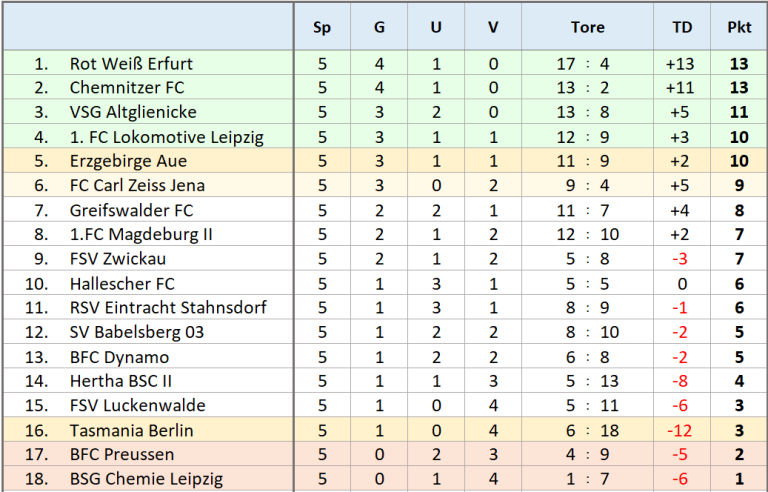Image resolution: width=768 pixels, height=492 pixels.
Task: Click the Tore column header
Action: click(x=587, y=27)
